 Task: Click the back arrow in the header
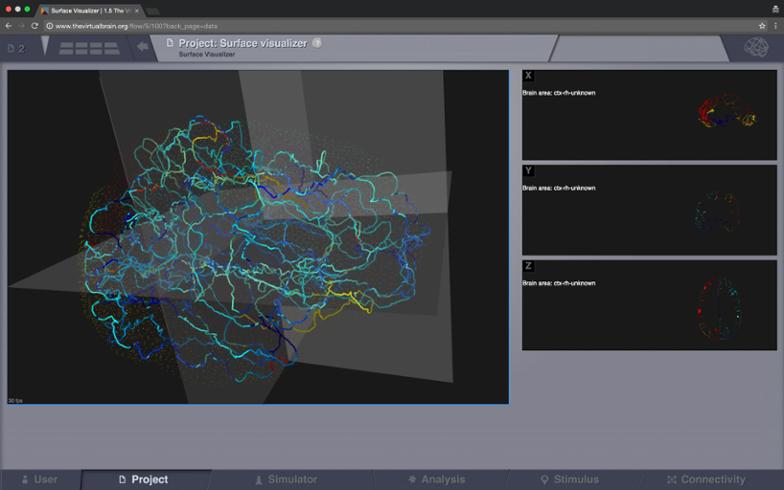[143, 46]
